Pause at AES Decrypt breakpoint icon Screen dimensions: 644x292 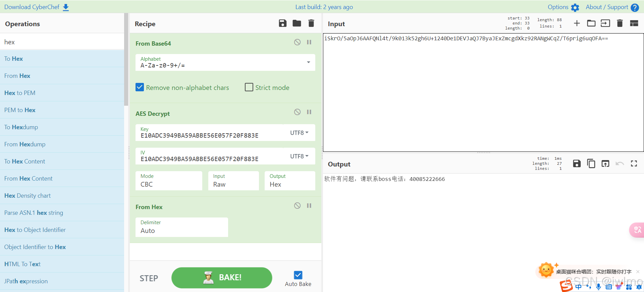[309, 112]
